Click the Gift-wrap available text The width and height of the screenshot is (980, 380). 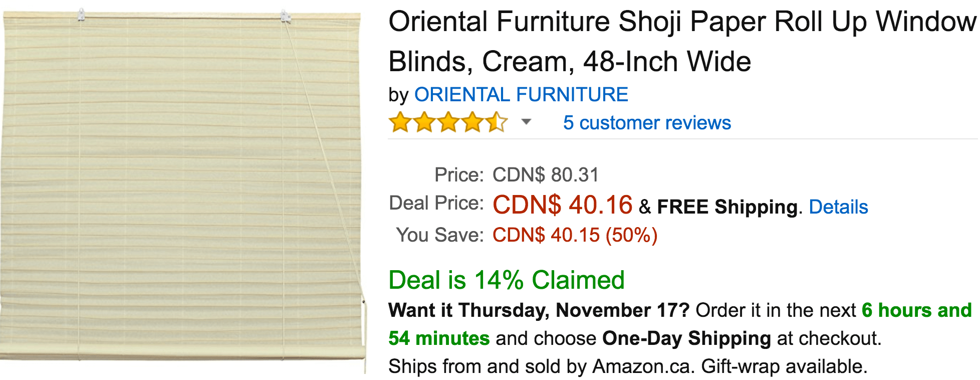(x=784, y=366)
